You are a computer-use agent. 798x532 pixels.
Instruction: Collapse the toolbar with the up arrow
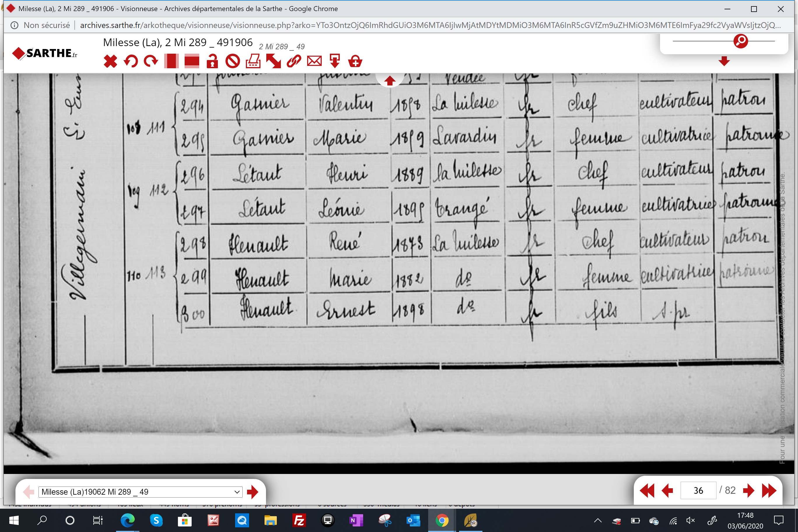389,80
